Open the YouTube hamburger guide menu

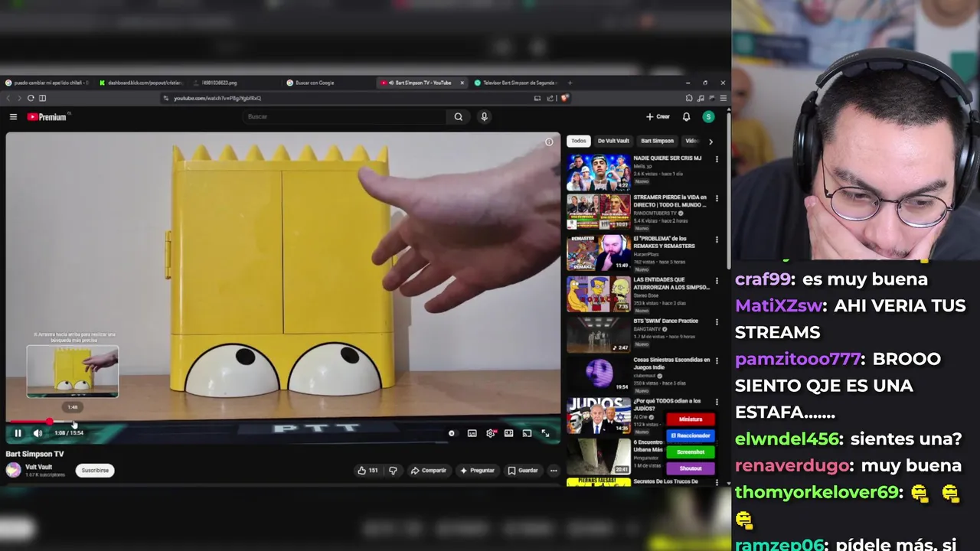click(x=13, y=117)
